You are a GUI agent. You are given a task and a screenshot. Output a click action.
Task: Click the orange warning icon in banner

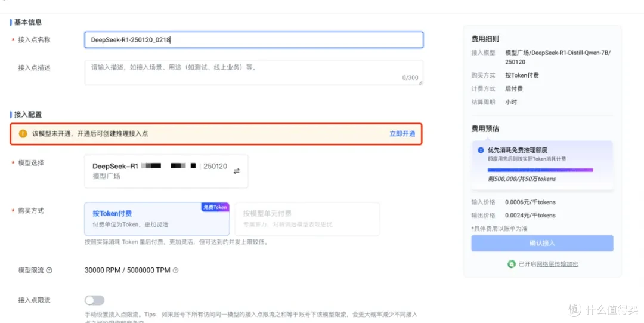coord(23,133)
